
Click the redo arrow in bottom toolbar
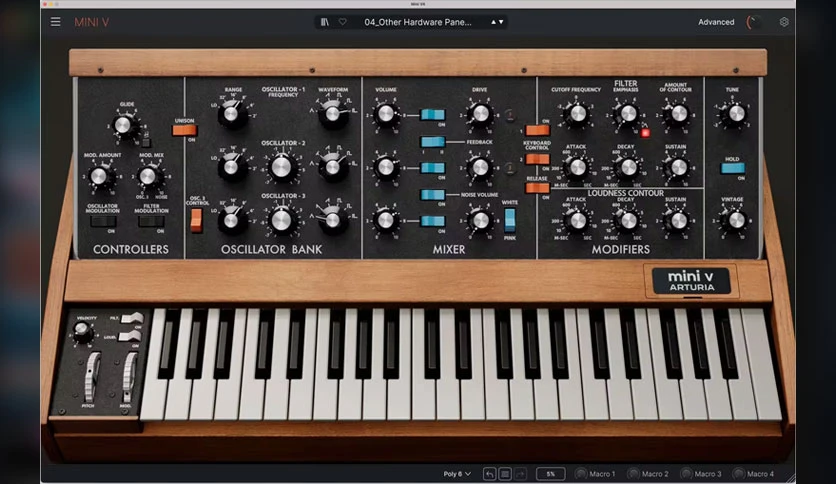[520, 473]
